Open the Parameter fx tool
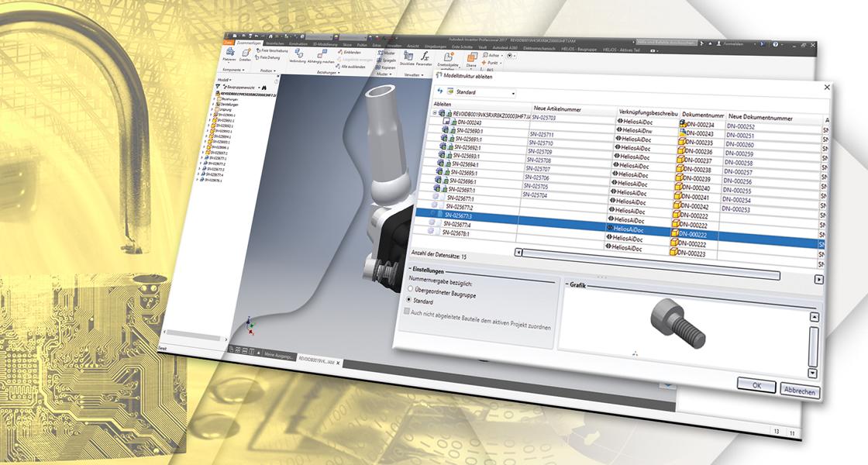868x465 pixels. tap(425, 58)
